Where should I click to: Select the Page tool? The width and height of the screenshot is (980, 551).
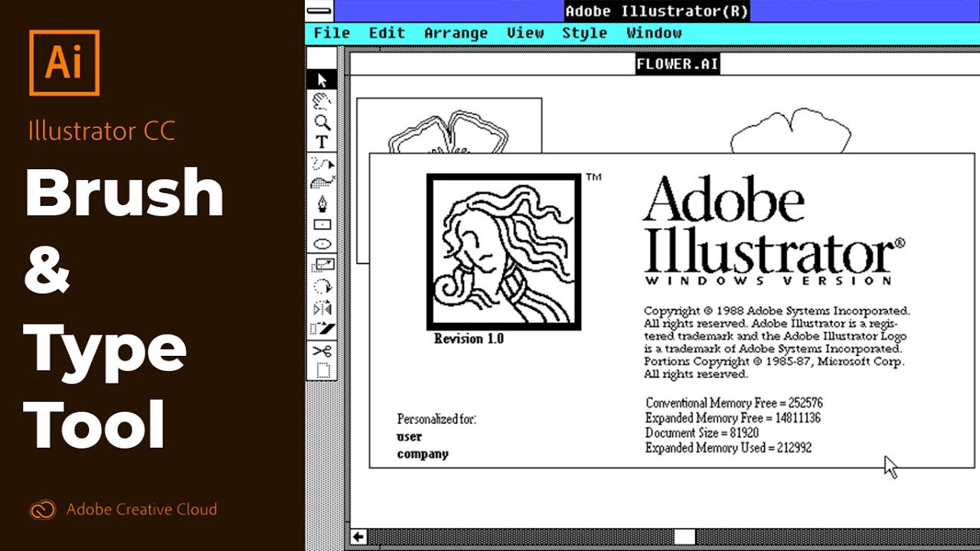point(322,370)
